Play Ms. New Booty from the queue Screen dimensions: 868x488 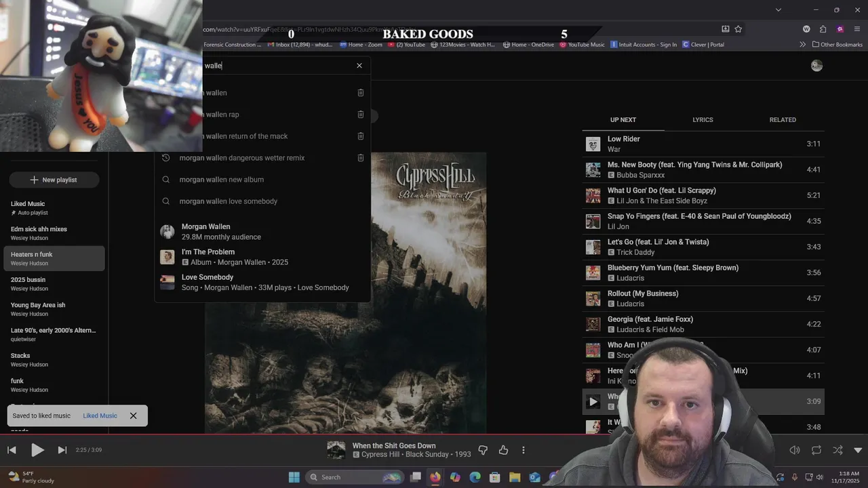click(703, 169)
